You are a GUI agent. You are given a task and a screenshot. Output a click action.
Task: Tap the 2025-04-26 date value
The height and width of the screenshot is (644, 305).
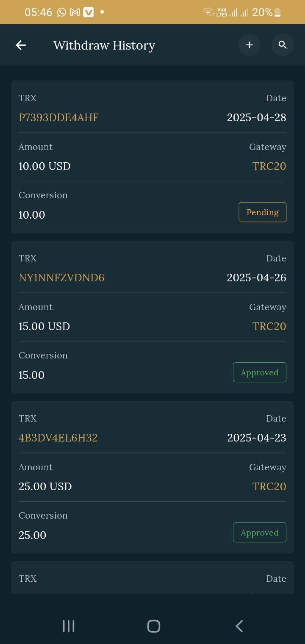point(256,278)
